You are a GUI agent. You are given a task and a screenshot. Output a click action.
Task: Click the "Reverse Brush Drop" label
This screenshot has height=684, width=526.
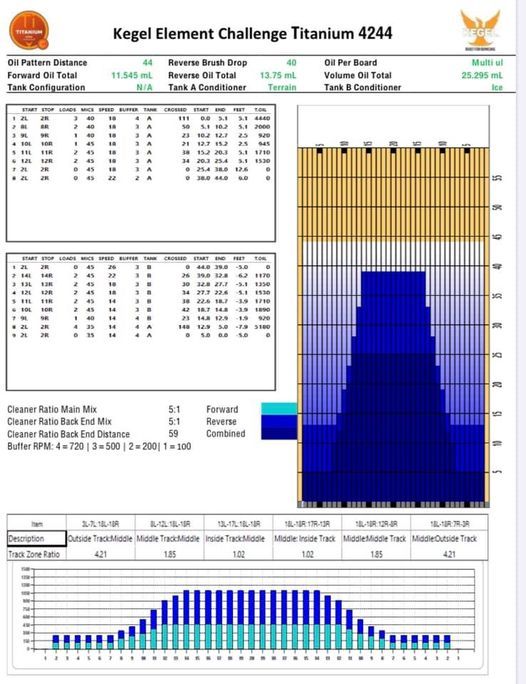208,63
